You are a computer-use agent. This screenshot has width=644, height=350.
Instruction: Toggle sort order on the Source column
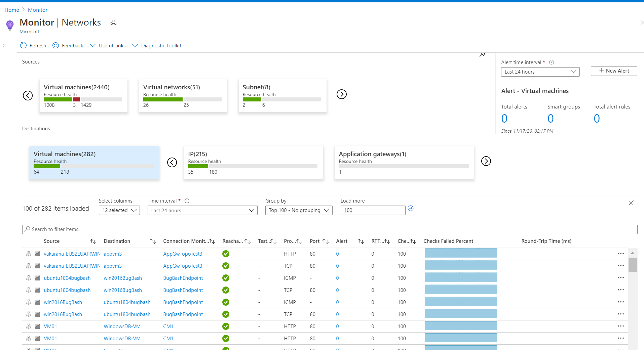(x=93, y=241)
